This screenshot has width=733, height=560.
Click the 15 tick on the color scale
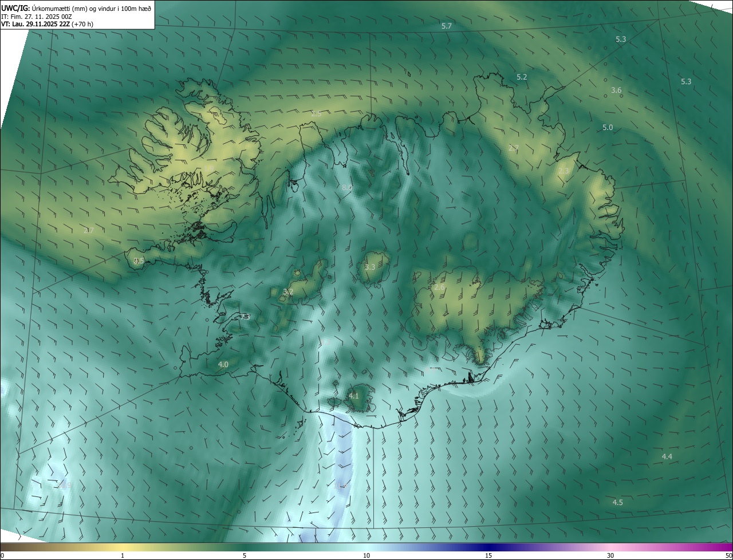tap(488, 556)
